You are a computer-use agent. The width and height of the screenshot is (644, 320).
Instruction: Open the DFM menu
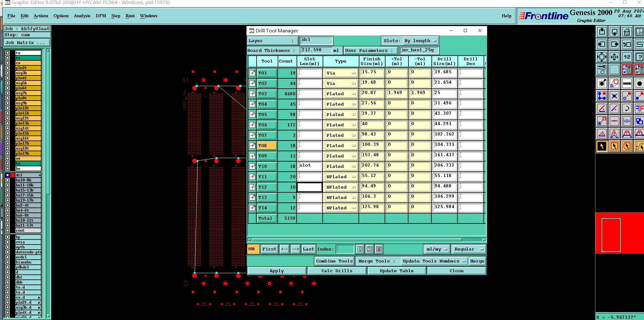101,16
